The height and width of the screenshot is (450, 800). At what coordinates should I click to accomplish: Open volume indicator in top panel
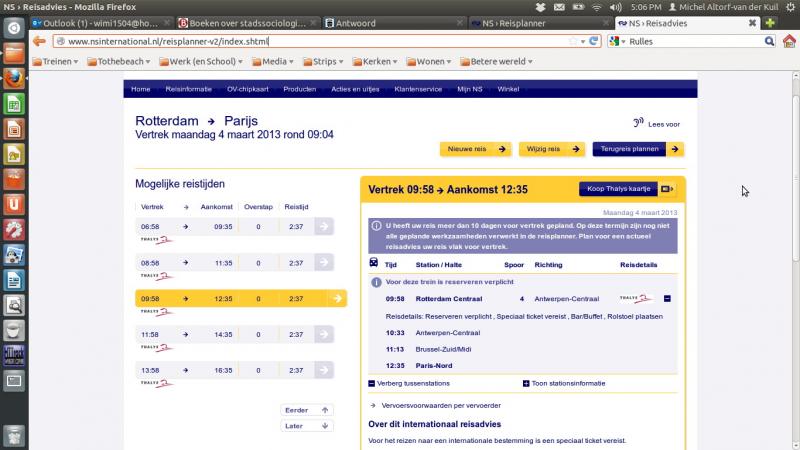616,7
